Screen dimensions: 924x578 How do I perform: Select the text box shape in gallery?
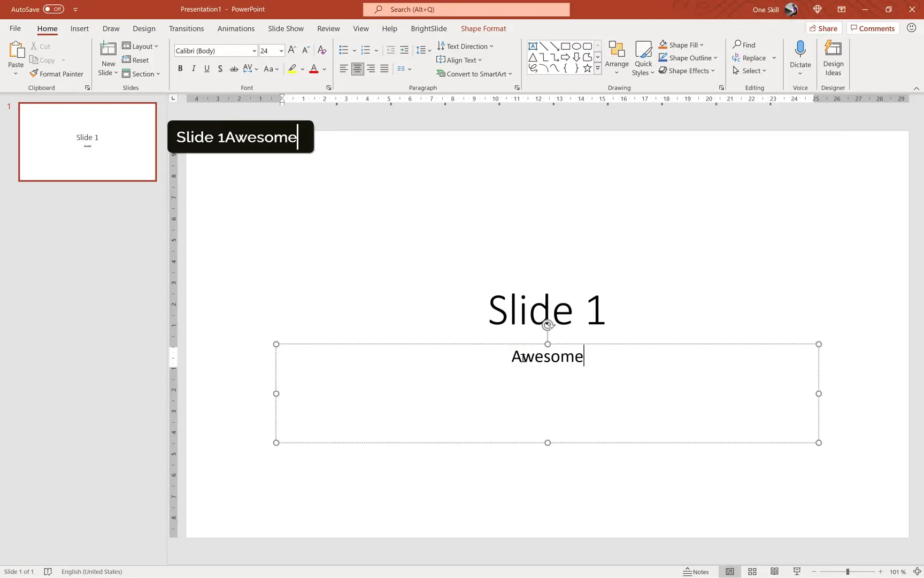tap(533, 47)
